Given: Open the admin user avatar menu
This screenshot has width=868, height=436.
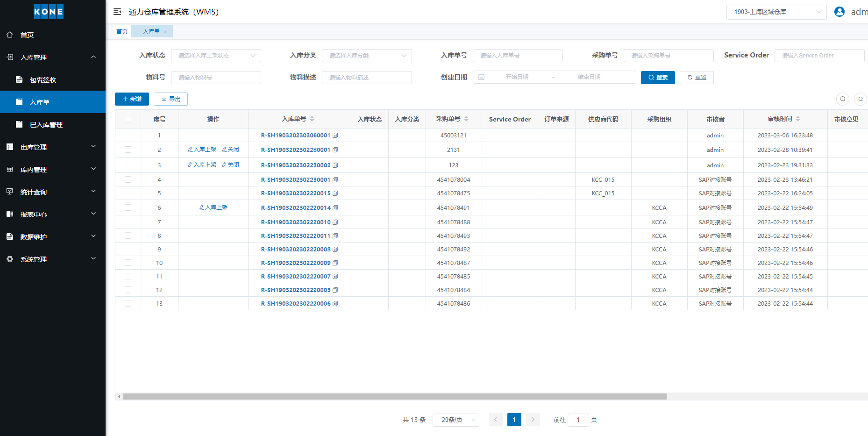Looking at the screenshot, I should (x=839, y=12).
